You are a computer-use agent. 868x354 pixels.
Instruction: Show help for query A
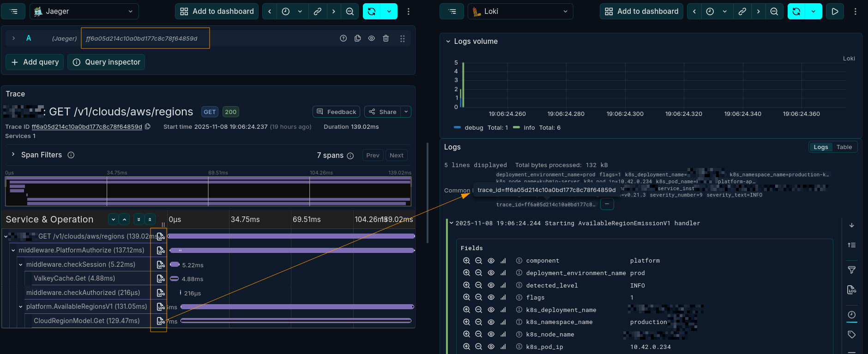[343, 38]
